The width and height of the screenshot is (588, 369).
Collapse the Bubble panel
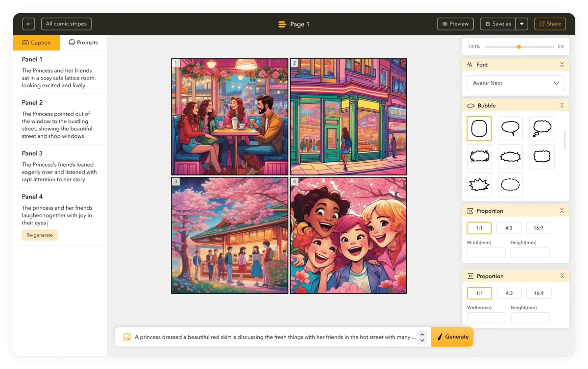tap(562, 105)
